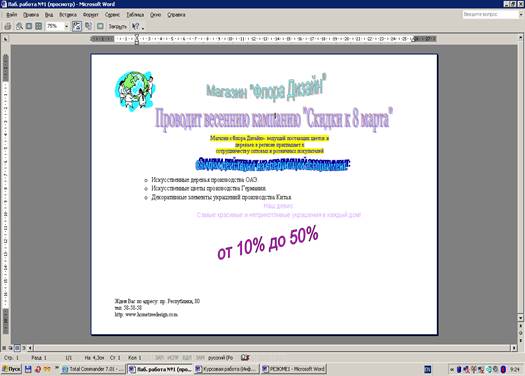Click the Закрыть button to close preview

(x=118, y=26)
